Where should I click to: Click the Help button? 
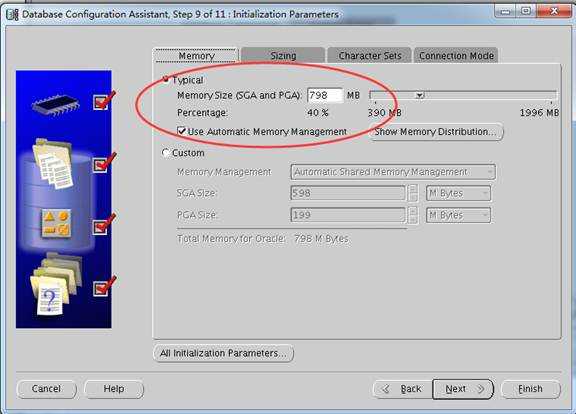click(114, 389)
